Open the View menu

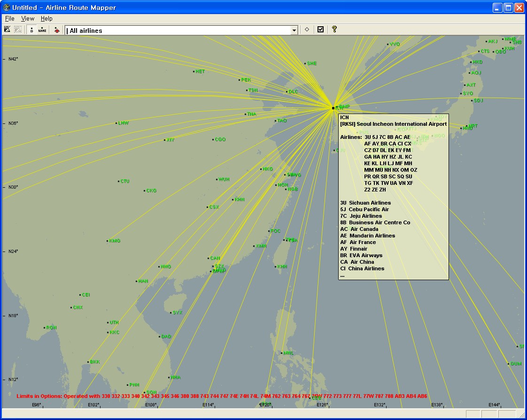coord(28,18)
